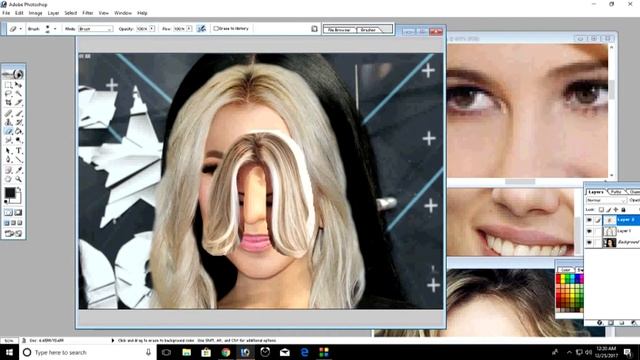Select the Background layer thumbnail

(x=609, y=242)
